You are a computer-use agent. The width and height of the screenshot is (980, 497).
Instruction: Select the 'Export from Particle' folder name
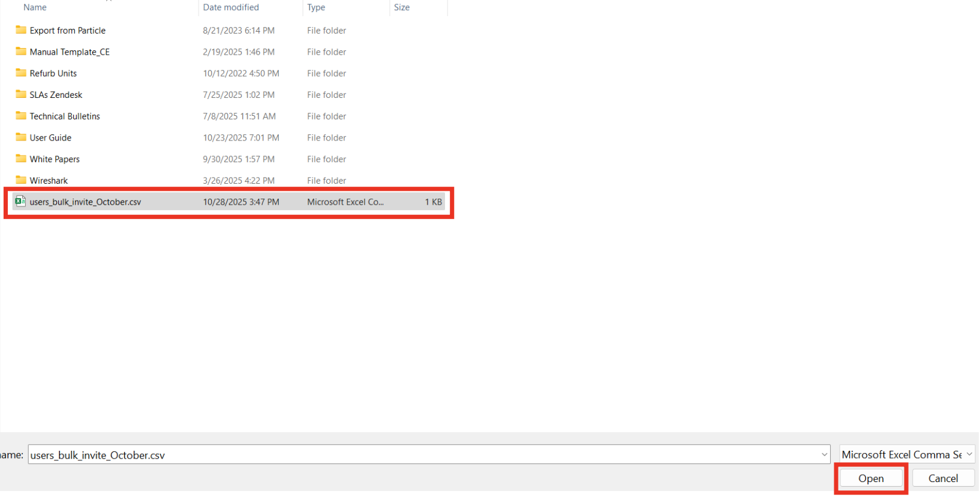[x=68, y=31]
